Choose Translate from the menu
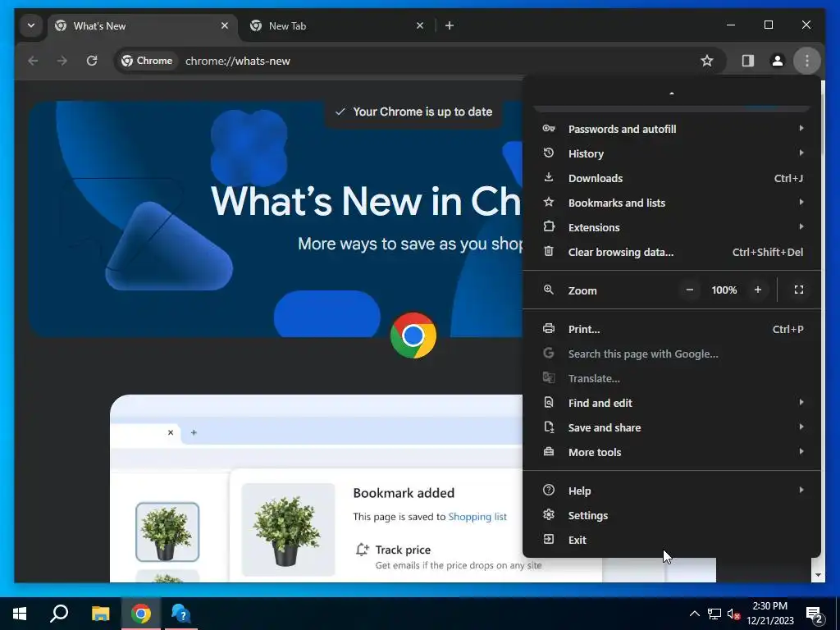Image resolution: width=840 pixels, height=630 pixels. [x=672, y=379]
